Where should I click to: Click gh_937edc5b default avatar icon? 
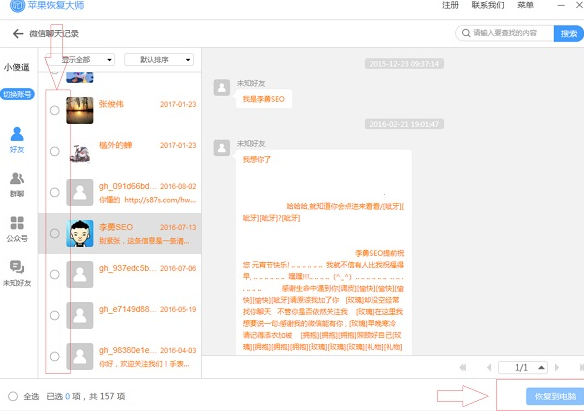click(80, 274)
